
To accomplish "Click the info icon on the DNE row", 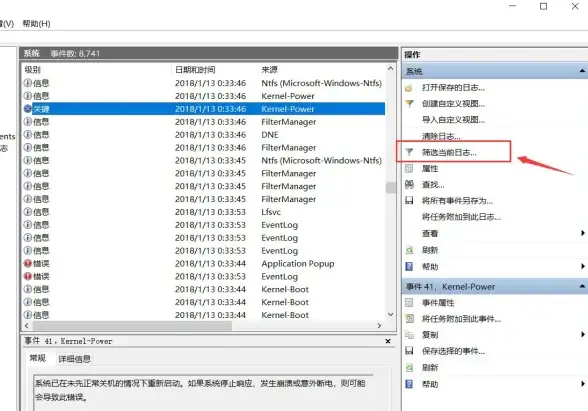I will [27, 135].
